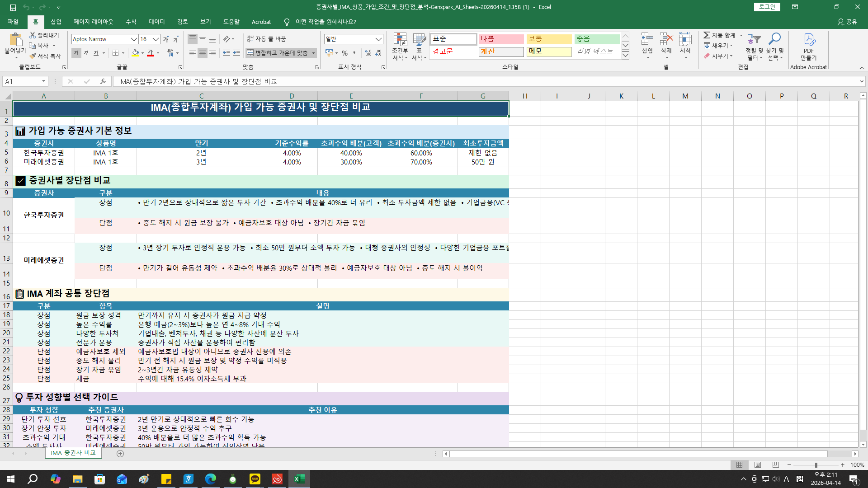Open the 데이터 (Data) ribbon tab
Viewport: 868px width, 488px height.
coord(156,22)
